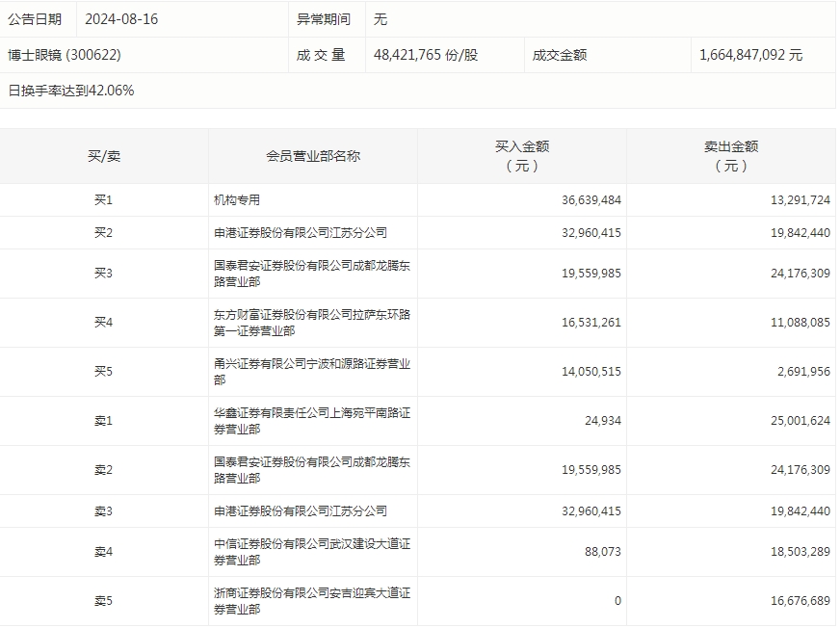Open 浙商证券安吉迎宾大道证券营业部

312,601
